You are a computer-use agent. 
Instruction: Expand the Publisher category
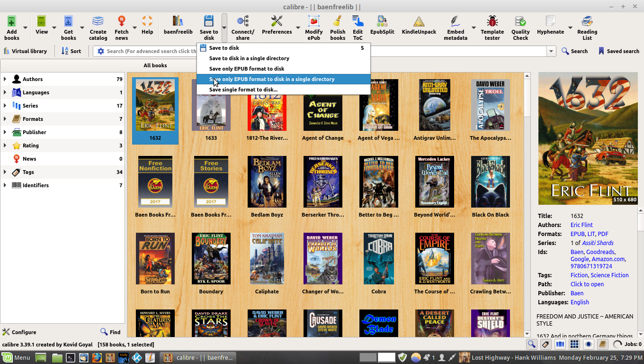tap(5, 132)
